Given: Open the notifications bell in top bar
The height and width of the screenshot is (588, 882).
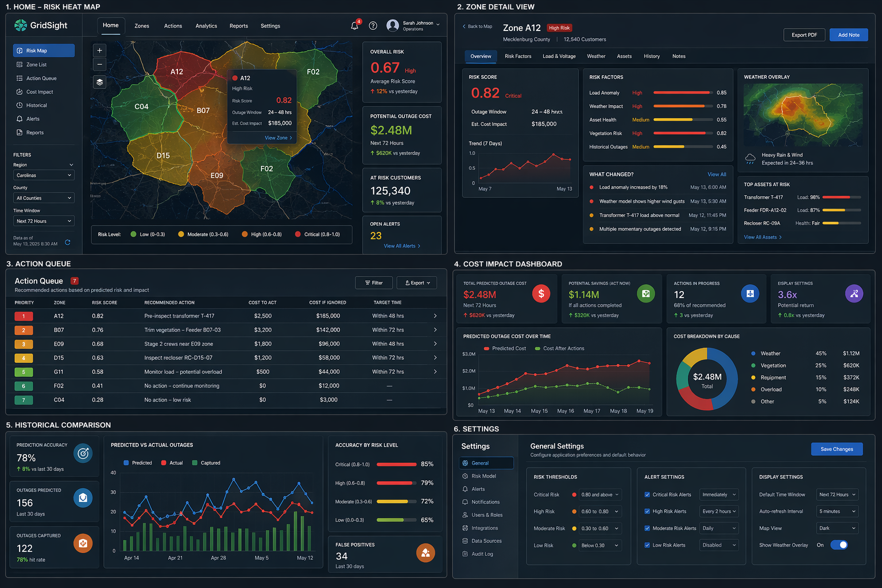Looking at the screenshot, I should [355, 26].
